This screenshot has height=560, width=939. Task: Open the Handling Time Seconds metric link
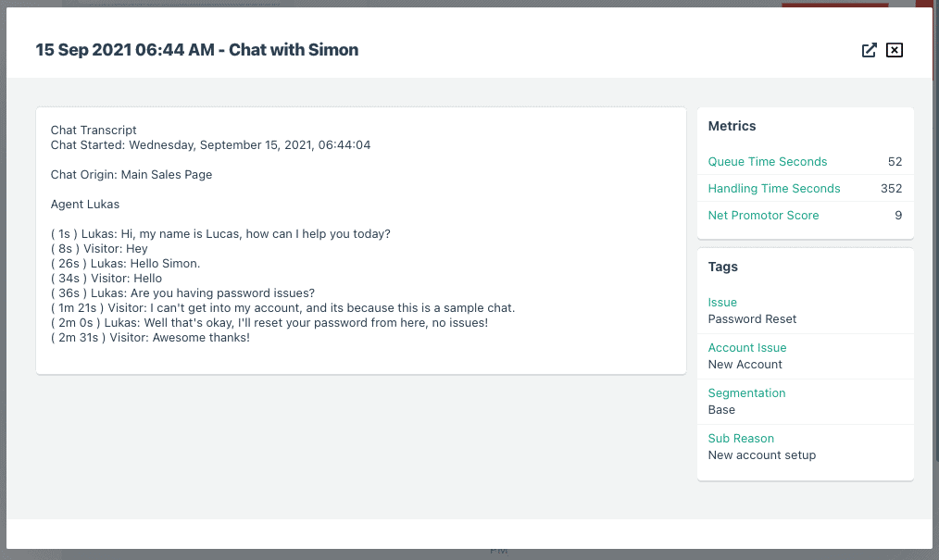(x=774, y=189)
